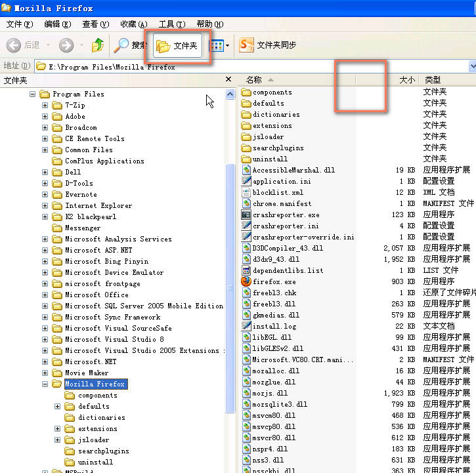Expand the Microsoft Office tree node
The image size is (476, 473).
click(x=45, y=295)
